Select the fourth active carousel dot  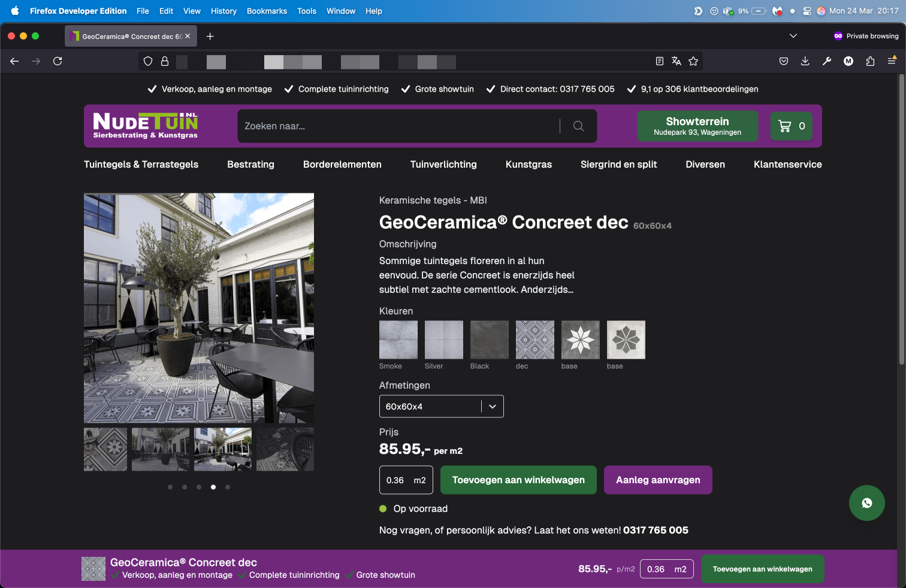click(x=213, y=487)
